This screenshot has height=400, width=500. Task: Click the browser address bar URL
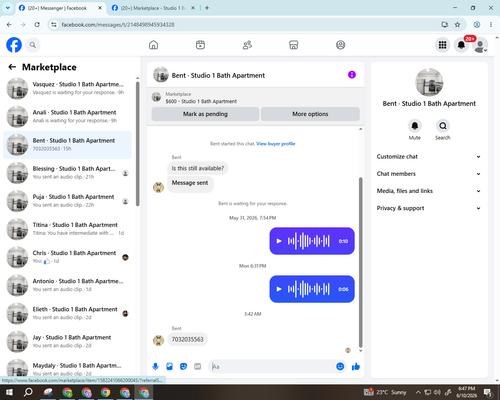coord(118,25)
